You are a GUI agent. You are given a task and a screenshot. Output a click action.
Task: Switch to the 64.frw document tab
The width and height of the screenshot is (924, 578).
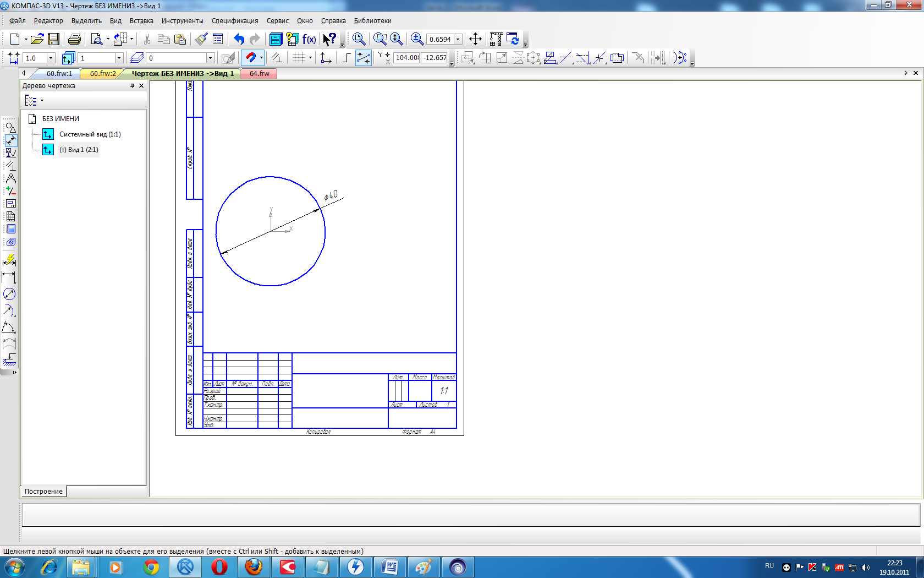point(259,73)
